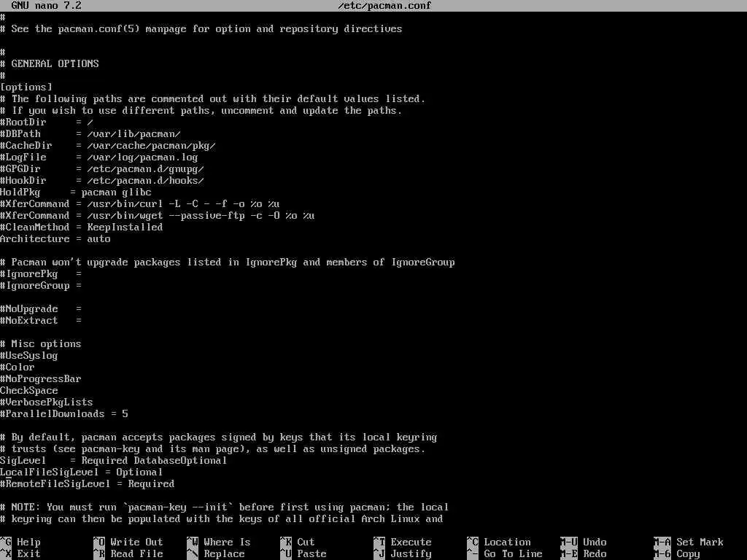
Task: Place cursor on the #VerbosePkgLists line
Action: 47,402
